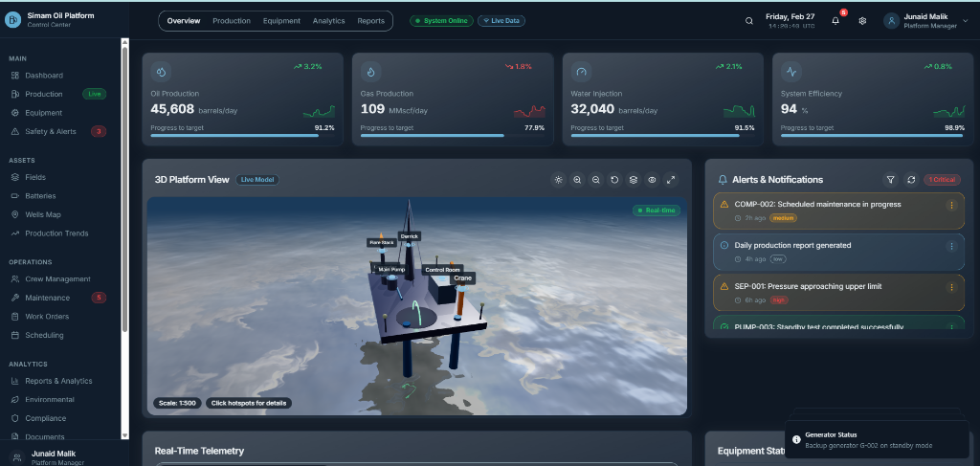This screenshot has height=466, width=980.
Task: Switch to the Analytics tab
Action: tap(328, 21)
